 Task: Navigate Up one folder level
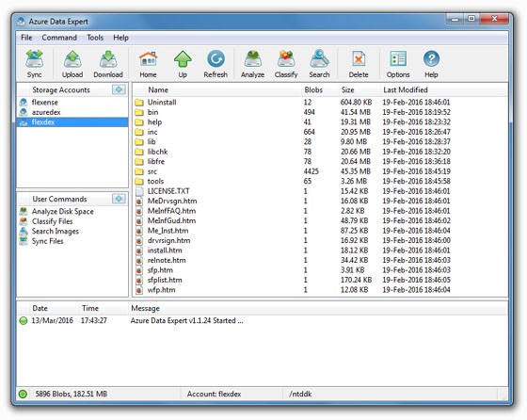pyautogui.click(x=183, y=64)
